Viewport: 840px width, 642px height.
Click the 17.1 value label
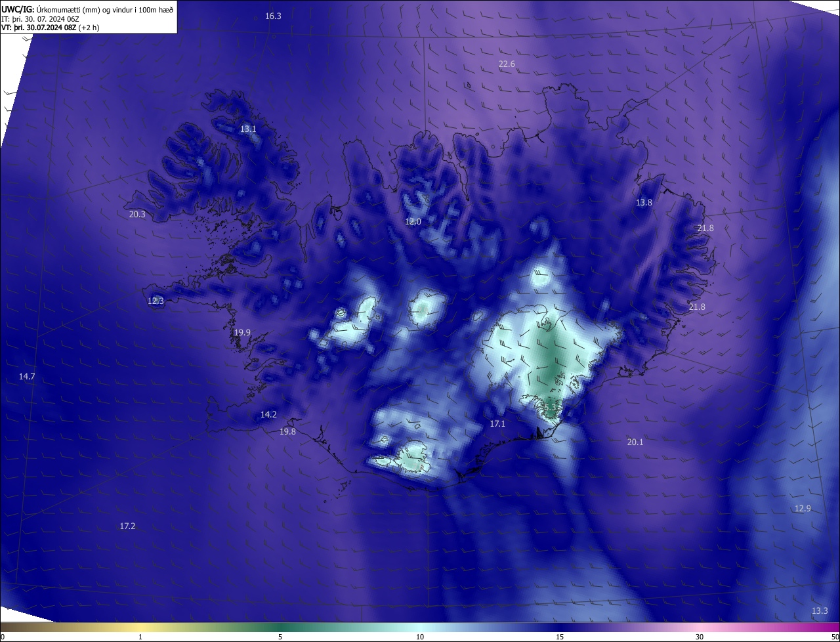(497, 424)
